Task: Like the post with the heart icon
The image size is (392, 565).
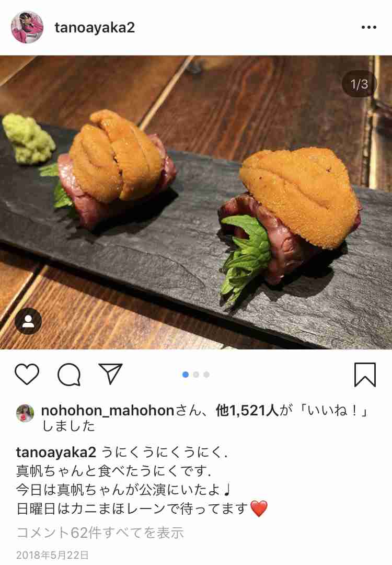Action: pos(27,375)
